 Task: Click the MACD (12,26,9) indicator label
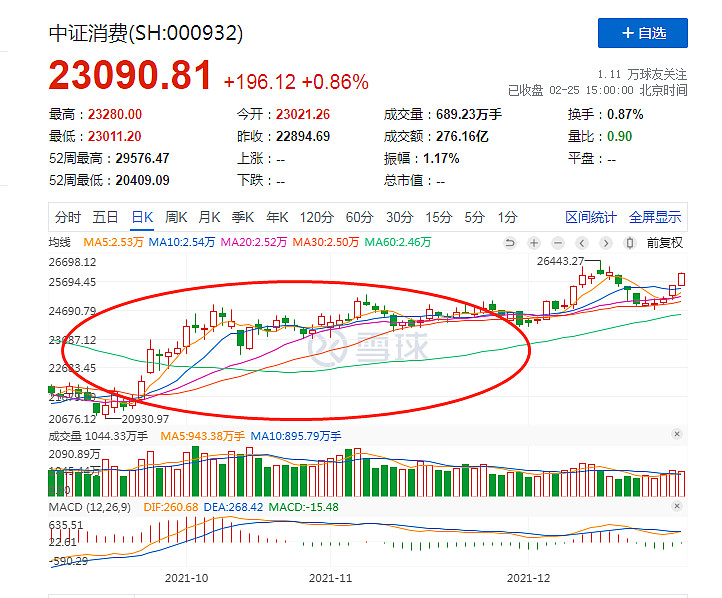[x=90, y=507]
